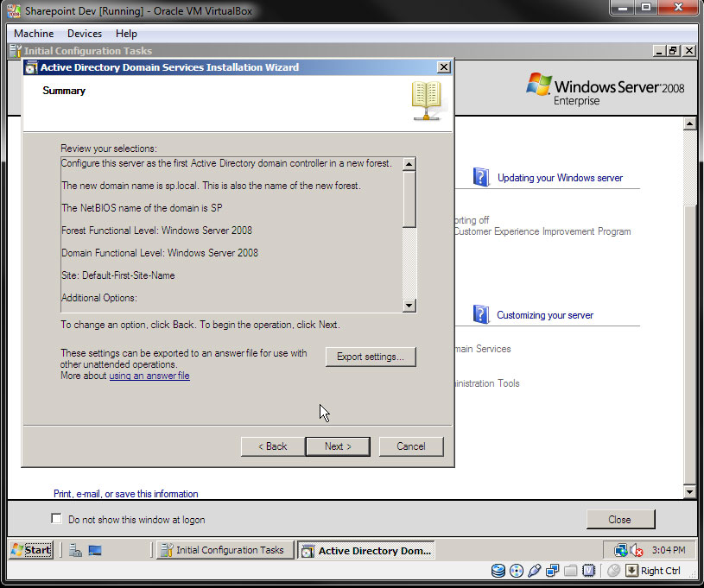704x588 pixels.
Task: Close the Initial Configuration Tasks window via Close button
Action: tap(620, 519)
